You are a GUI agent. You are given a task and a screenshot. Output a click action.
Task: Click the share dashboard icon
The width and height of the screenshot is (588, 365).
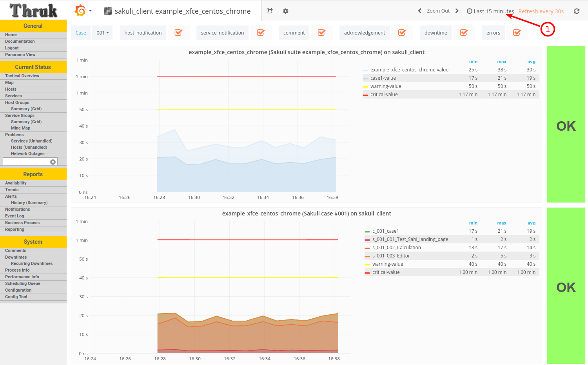(270, 11)
